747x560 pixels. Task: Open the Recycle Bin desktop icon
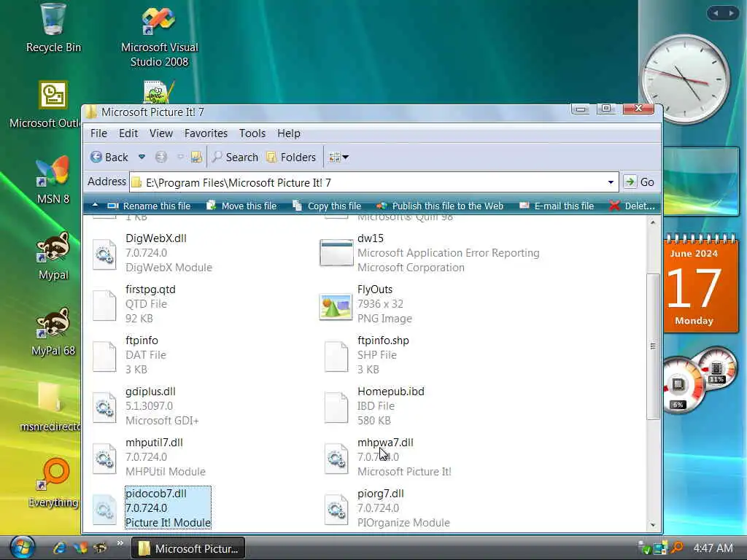[53, 28]
